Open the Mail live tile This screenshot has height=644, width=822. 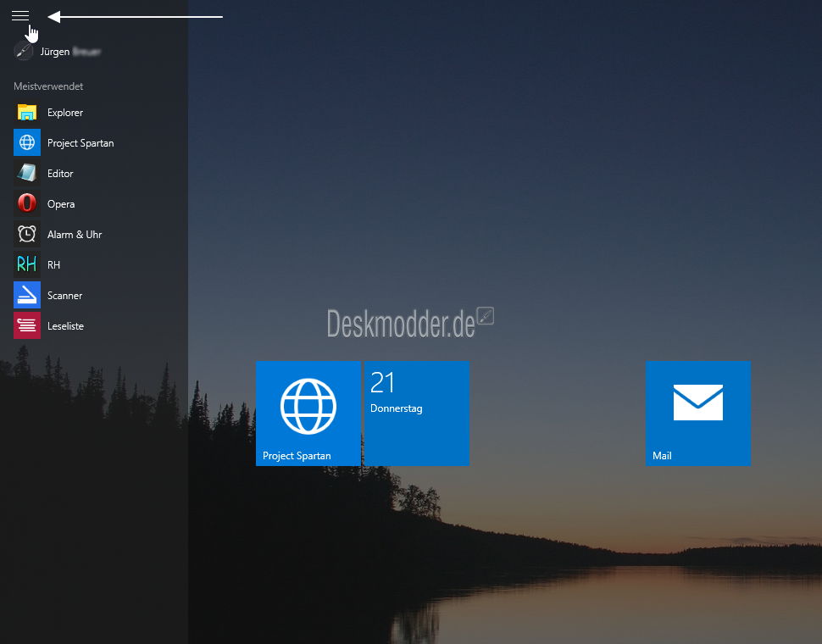pyautogui.click(x=697, y=413)
